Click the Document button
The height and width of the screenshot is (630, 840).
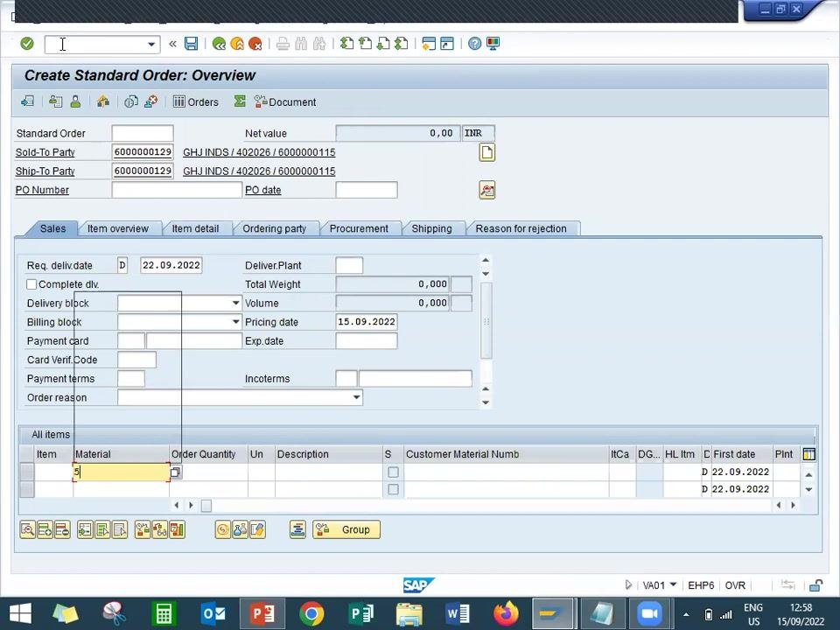click(285, 101)
